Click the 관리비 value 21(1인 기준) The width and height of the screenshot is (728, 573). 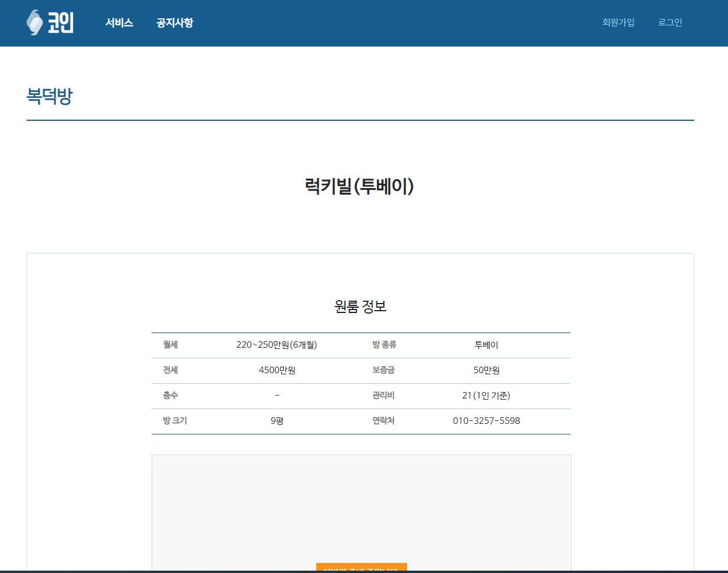pos(485,396)
